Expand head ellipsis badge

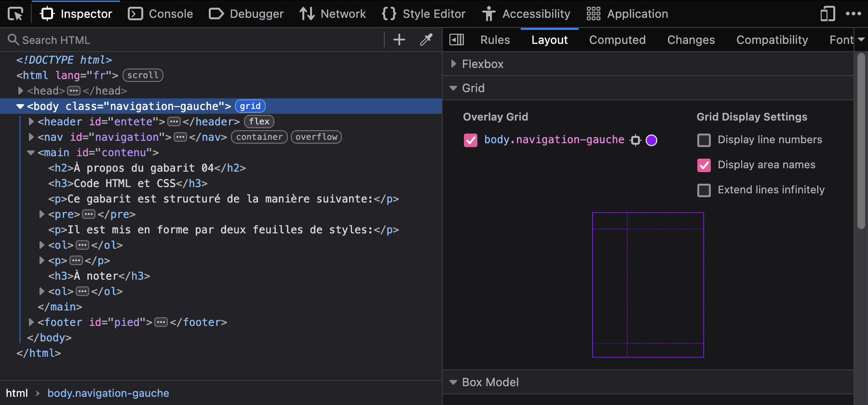coord(74,91)
